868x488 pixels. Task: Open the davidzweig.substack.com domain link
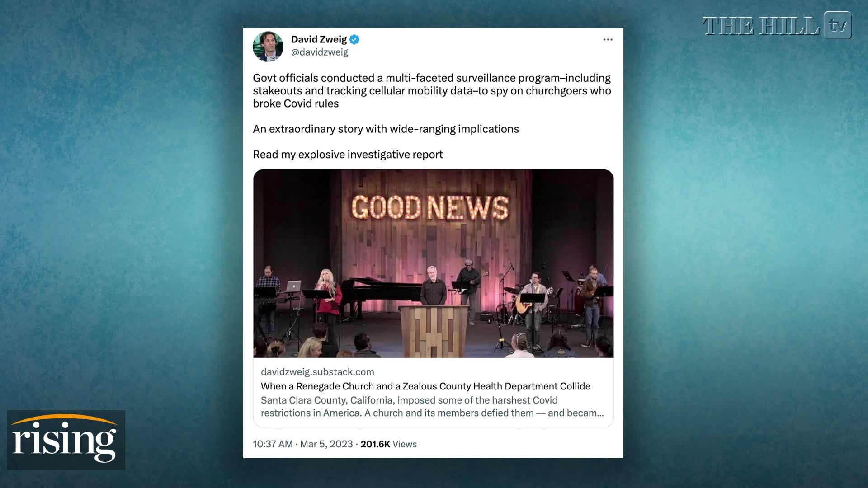317,372
